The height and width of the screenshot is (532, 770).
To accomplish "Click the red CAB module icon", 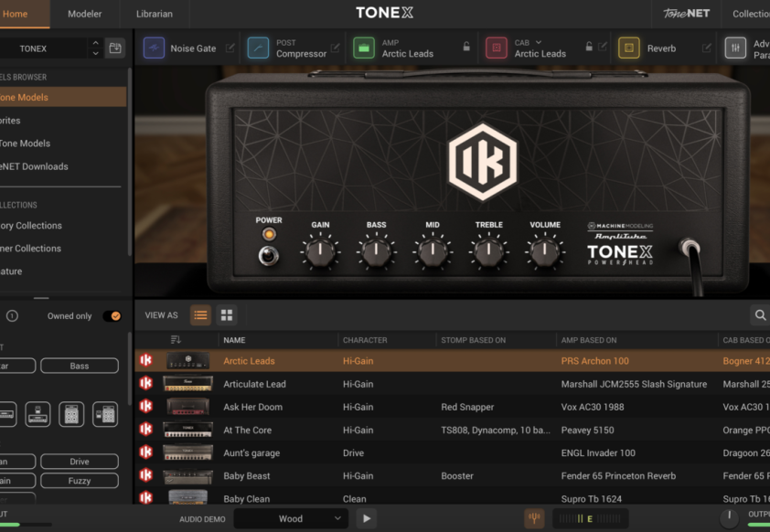I will point(497,48).
